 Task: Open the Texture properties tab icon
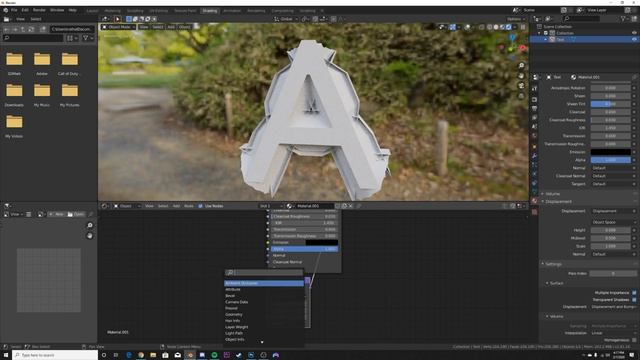tap(534, 212)
